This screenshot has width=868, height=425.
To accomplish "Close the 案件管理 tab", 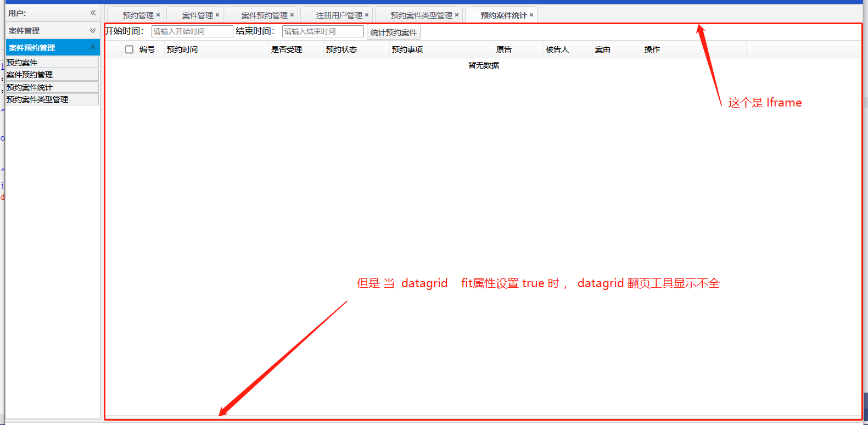I will coord(217,15).
